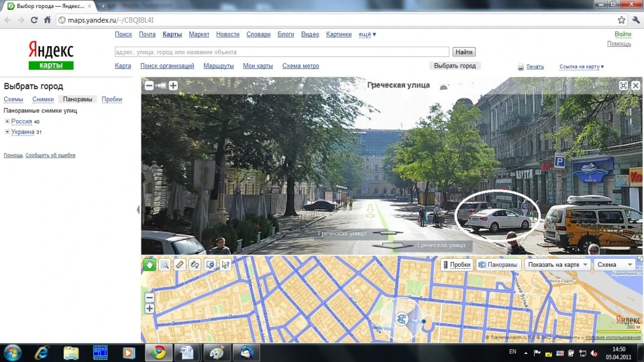The image size is (644, 362).
Task: Click the Войти login link
Action: pos(623,34)
